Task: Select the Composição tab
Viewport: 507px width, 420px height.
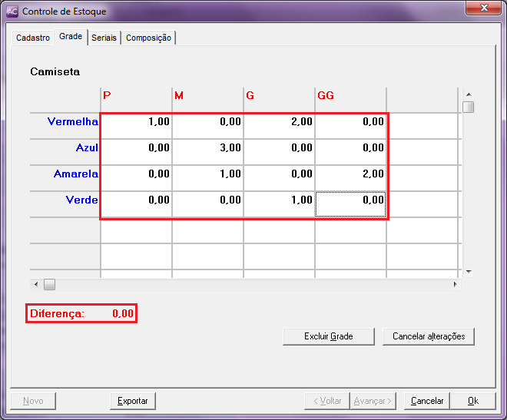Action: (148, 38)
